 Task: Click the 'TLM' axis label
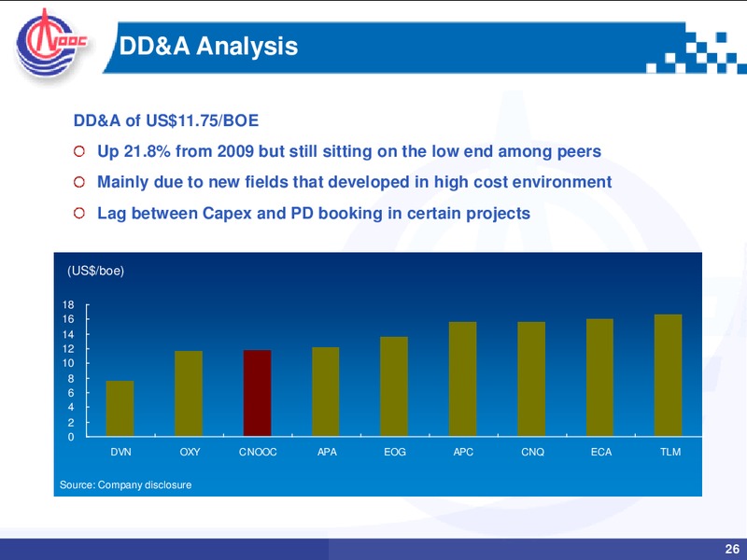pyautogui.click(x=670, y=452)
